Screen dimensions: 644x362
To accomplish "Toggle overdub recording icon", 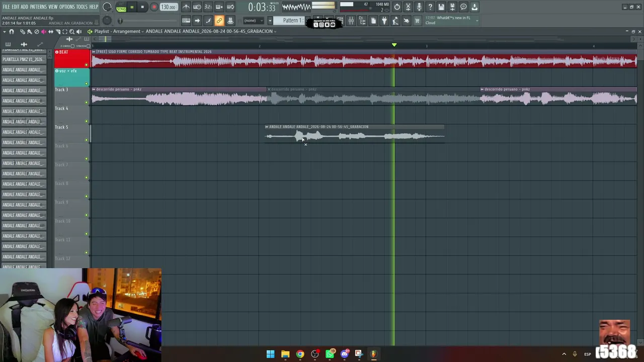I will pos(219,7).
